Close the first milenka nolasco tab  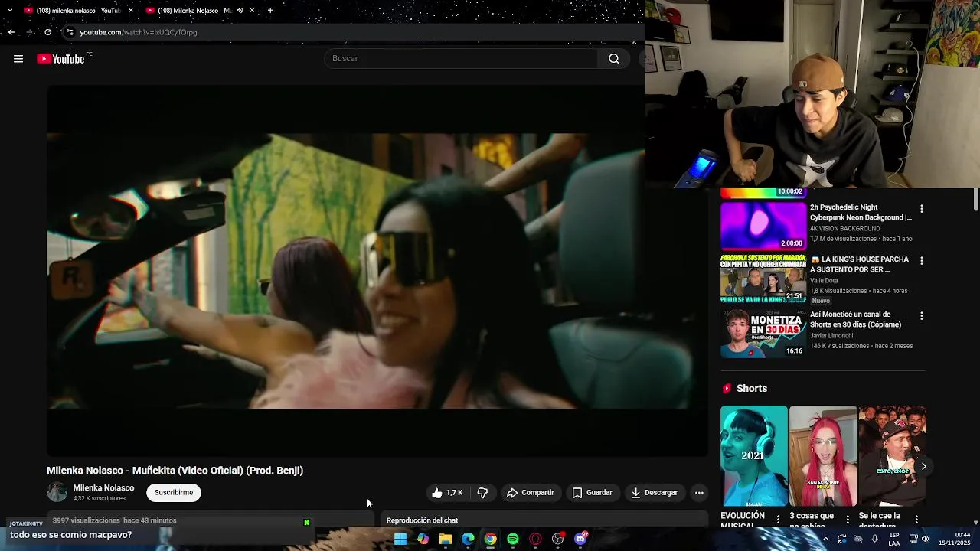(x=130, y=11)
